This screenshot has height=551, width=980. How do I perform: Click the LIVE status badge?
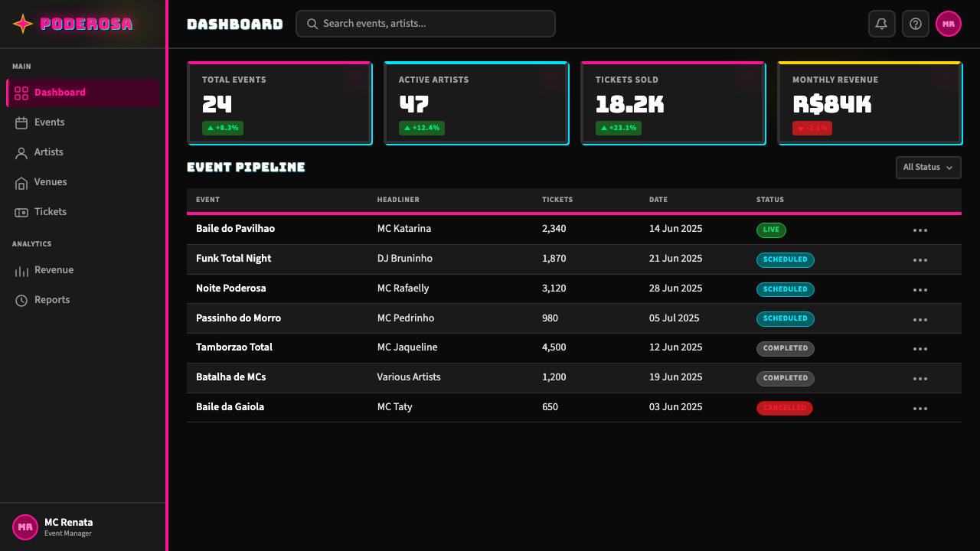771,230
